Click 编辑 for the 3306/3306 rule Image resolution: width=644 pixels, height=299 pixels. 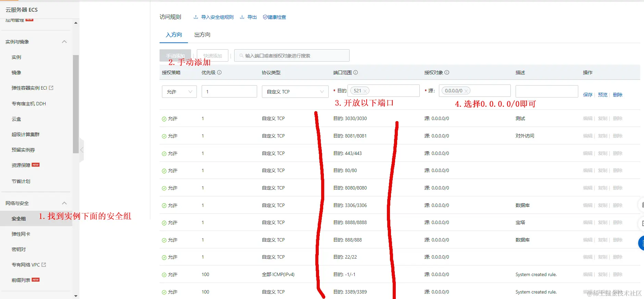coord(588,205)
